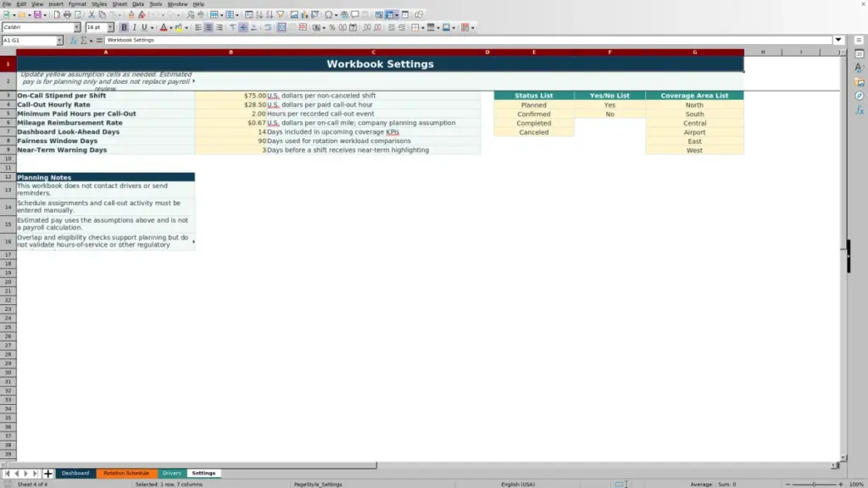Screen dimensions: 868x488
Task: Click the Align Top icon
Action: 233,27
